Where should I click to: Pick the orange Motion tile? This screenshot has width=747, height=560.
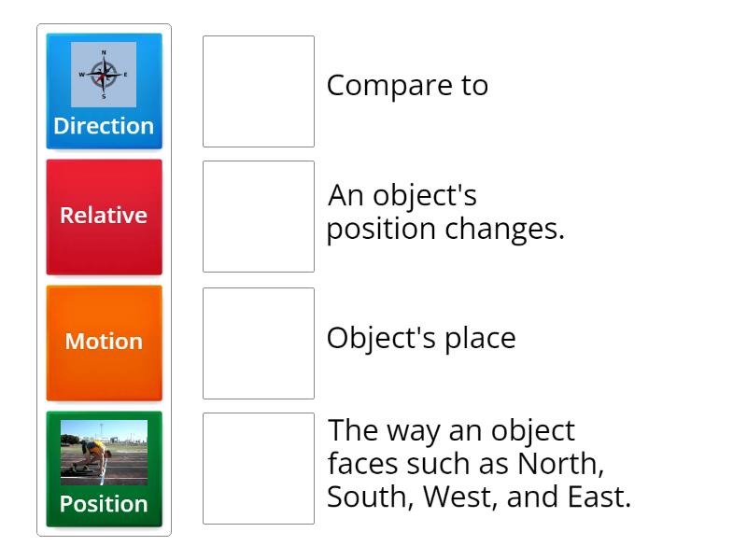tap(104, 343)
